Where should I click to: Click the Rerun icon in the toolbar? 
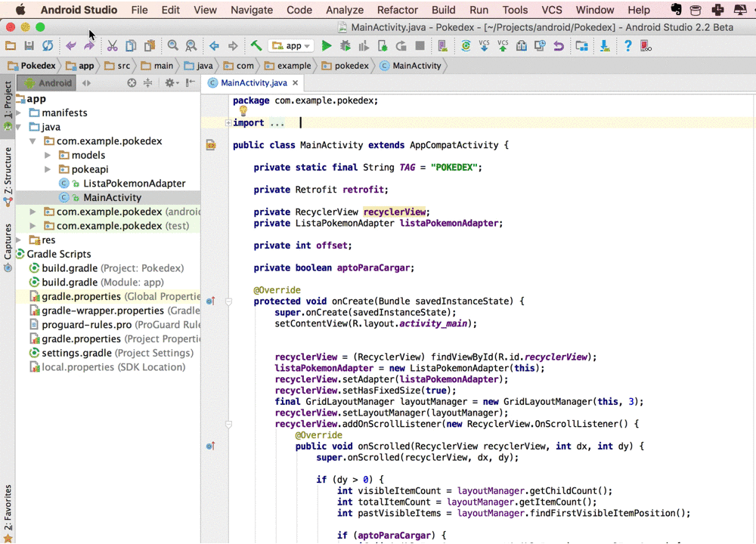401,46
